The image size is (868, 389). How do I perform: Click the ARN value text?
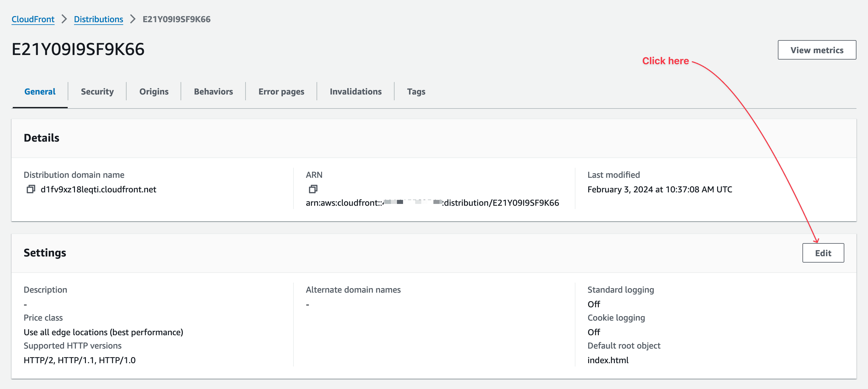pyautogui.click(x=432, y=203)
